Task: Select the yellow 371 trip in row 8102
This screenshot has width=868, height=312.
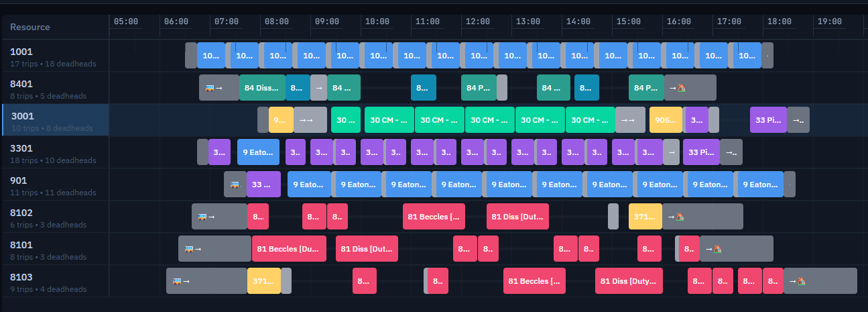Action: (x=645, y=217)
